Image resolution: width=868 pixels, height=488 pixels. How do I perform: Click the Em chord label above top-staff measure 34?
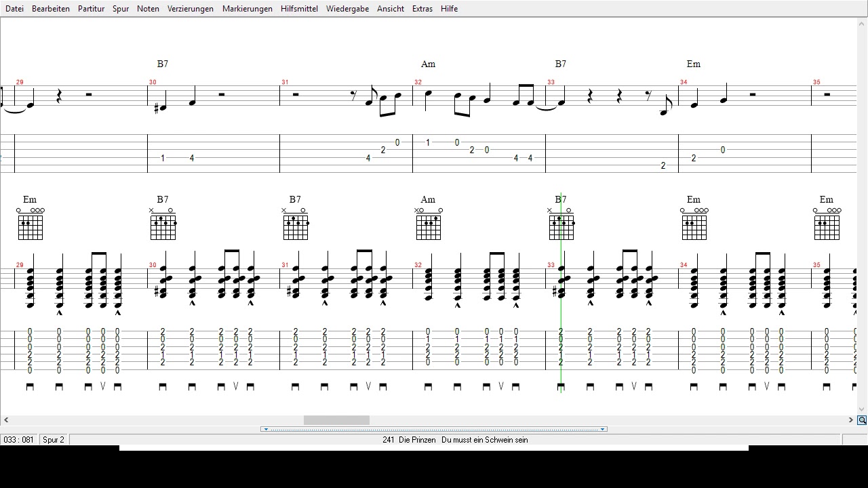point(694,64)
